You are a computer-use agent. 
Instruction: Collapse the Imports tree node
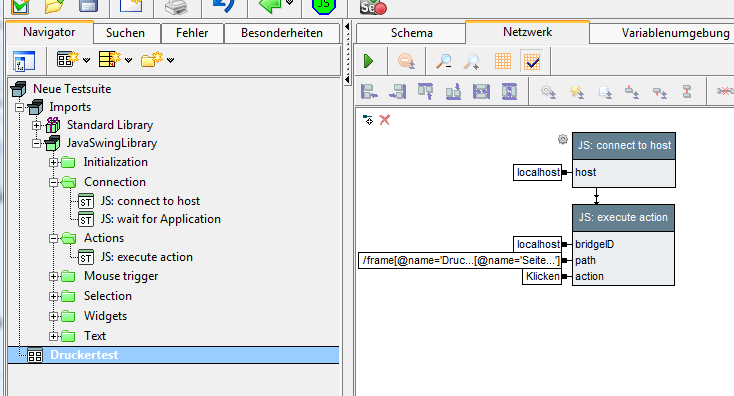tap(19, 107)
